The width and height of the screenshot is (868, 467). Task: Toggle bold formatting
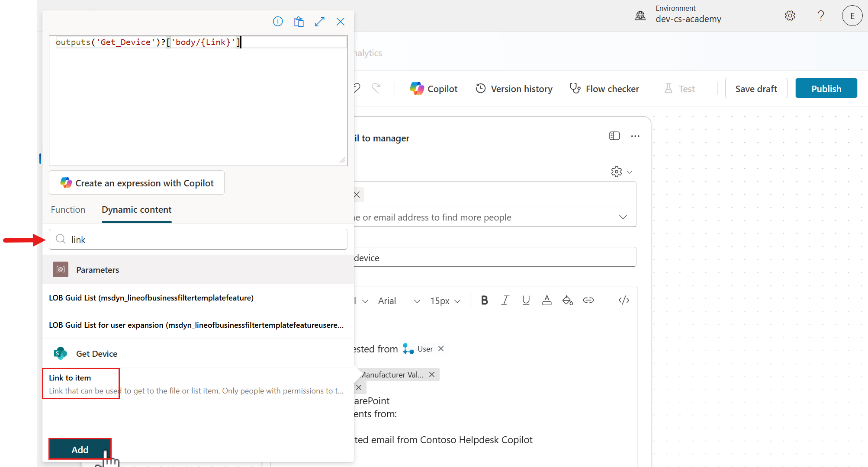[484, 300]
